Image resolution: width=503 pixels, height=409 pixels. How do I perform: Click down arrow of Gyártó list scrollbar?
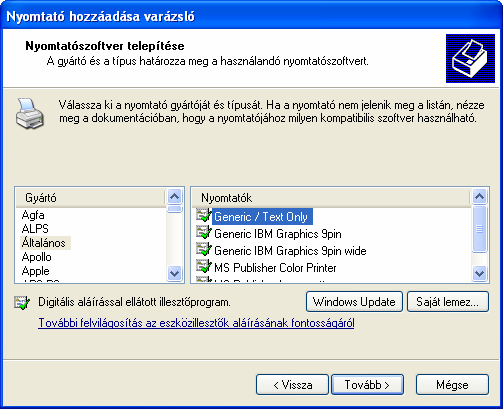(175, 274)
